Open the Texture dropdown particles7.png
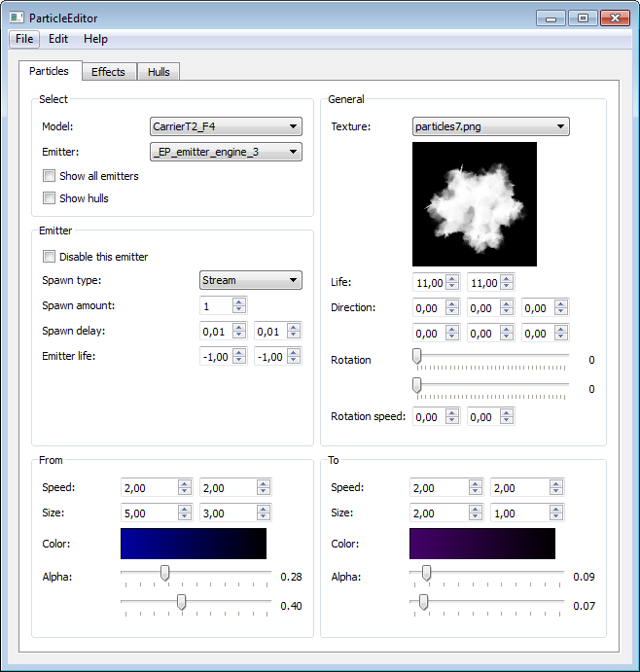640x672 pixels. 491,126
